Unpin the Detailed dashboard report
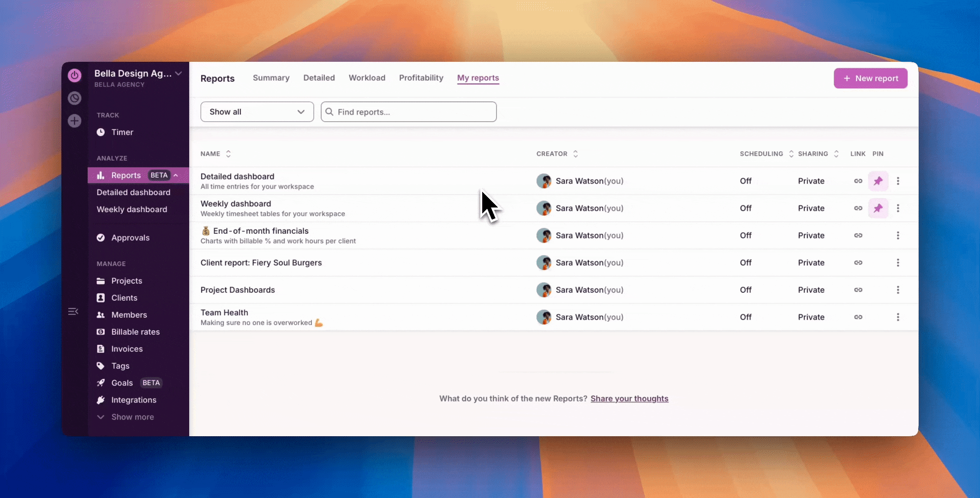The height and width of the screenshot is (498, 980). pyautogui.click(x=878, y=181)
